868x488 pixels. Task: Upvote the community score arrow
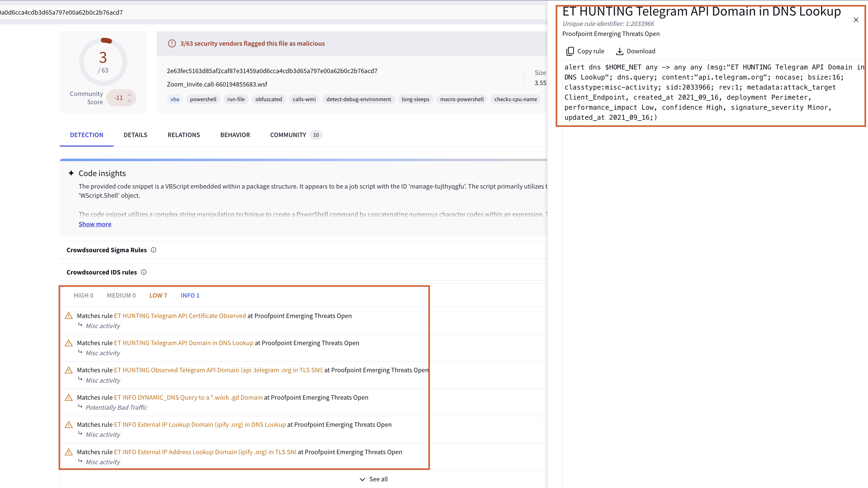(129, 94)
